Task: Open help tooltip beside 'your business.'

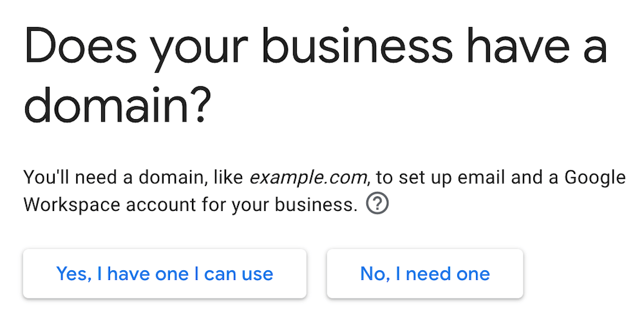Action: coord(377,204)
